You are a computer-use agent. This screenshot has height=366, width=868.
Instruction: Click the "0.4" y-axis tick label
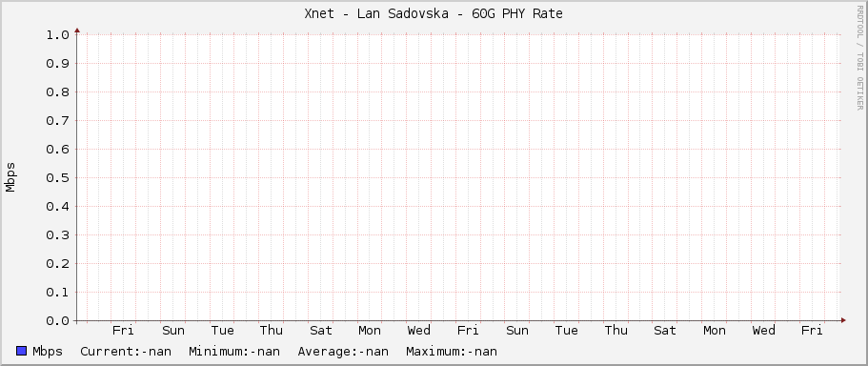point(57,207)
